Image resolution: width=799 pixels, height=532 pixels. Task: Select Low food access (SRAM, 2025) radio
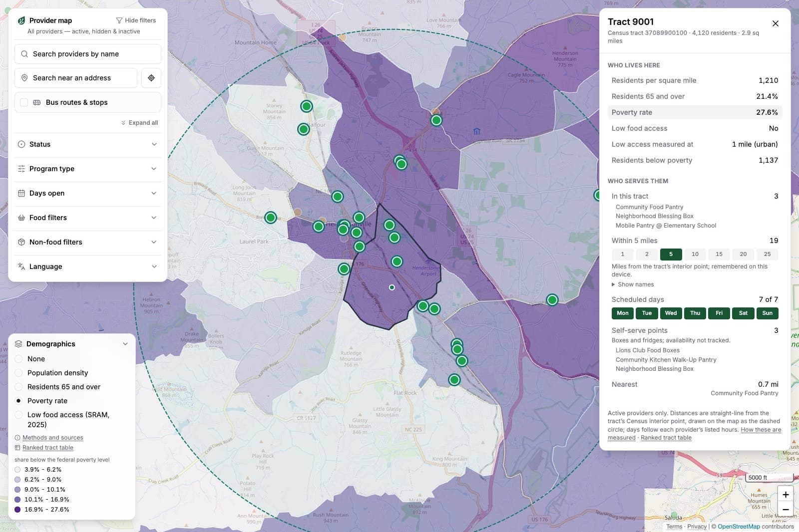click(18, 415)
